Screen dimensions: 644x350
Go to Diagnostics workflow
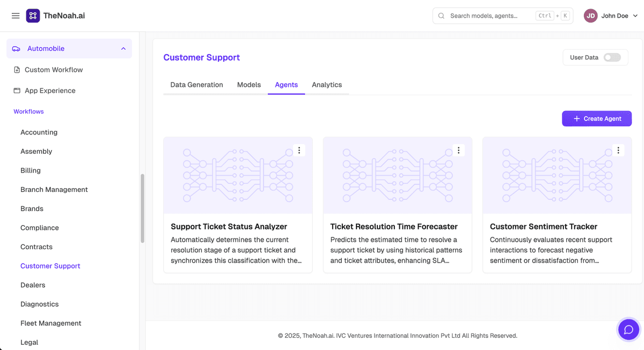coord(40,304)
